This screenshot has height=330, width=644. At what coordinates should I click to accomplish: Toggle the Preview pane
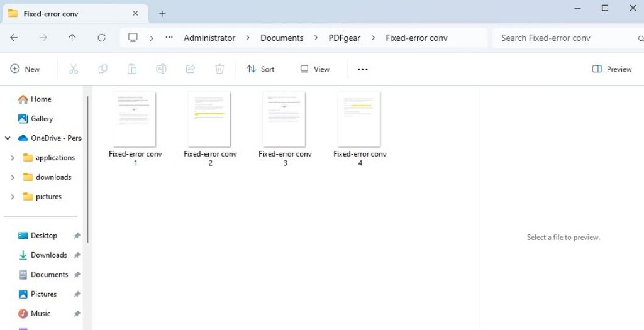[x=612, y=69]
